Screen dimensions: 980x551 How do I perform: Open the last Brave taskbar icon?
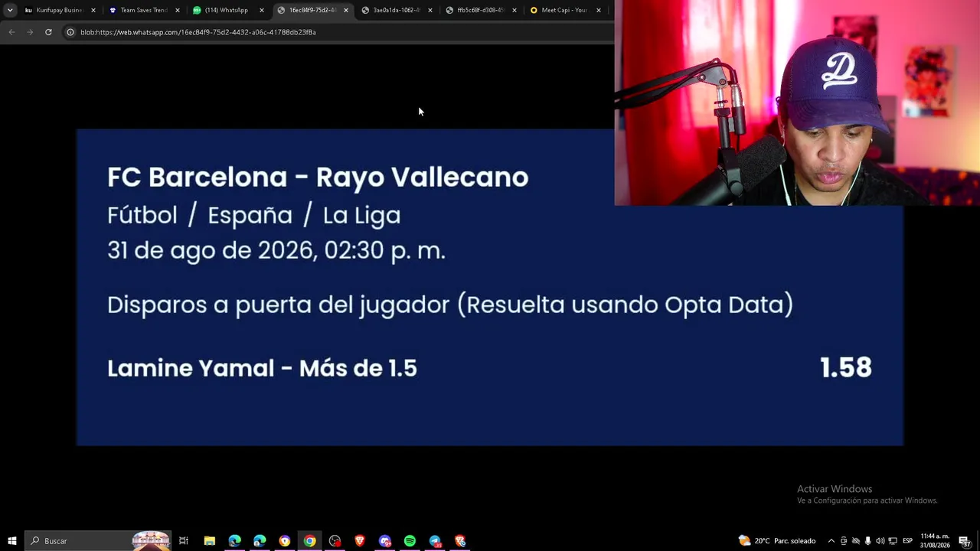[x=460, y=541]
